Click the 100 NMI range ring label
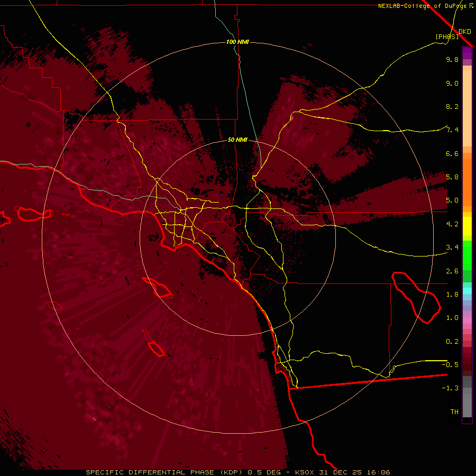The width and height of the screenshot is (476, 476). coord(237,42)
